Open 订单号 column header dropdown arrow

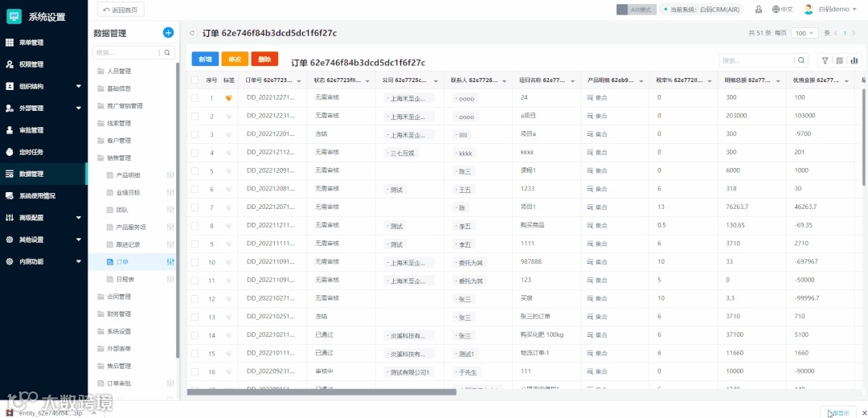pos(300,81)
